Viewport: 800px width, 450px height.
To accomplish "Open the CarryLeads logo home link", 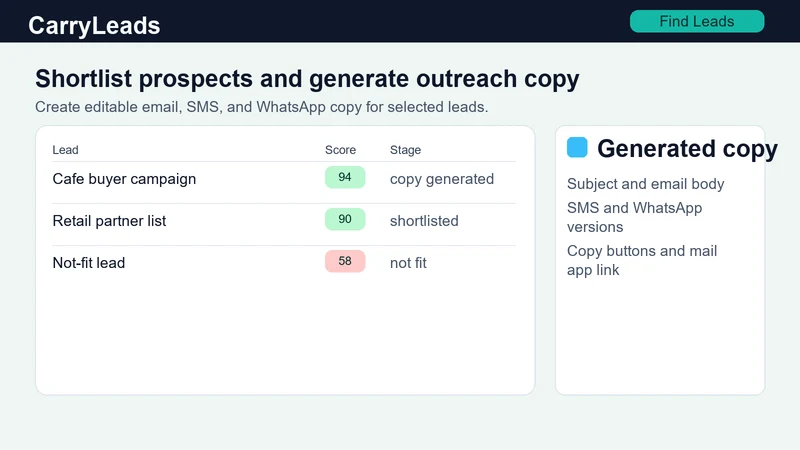I will point(94,26).
